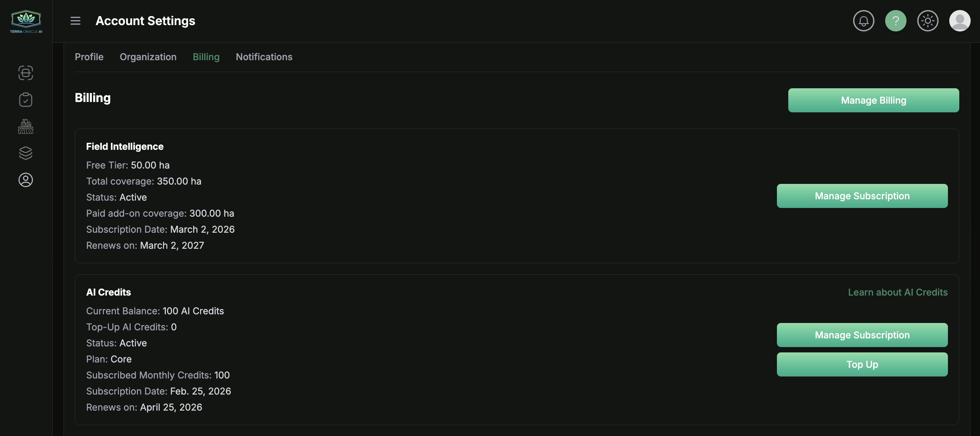Click Manage Subscription for Field Intelligence
The height and width of the screenshot is (436, 980).
click(x=862, y=196)
